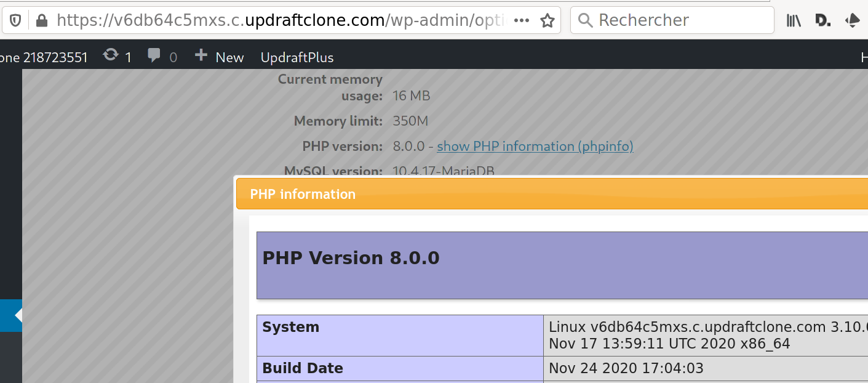
Task: Collapse the WordPress sidebar menu arrow
Action: tap(18, 315)
